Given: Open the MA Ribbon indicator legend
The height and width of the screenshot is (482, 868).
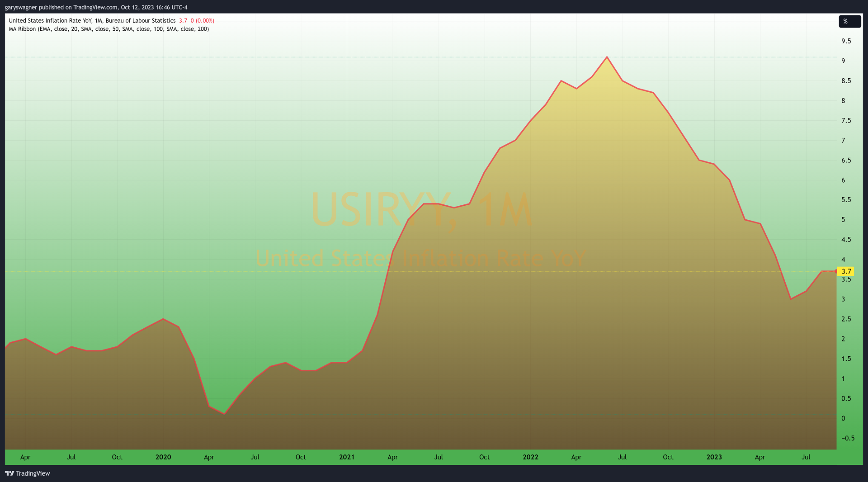Looking at the screenshot, I should (108, 29).
